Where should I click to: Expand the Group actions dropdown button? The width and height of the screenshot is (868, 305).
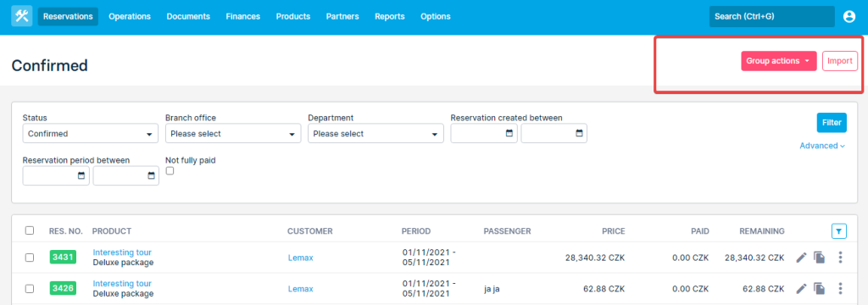(x=779, y=61)
